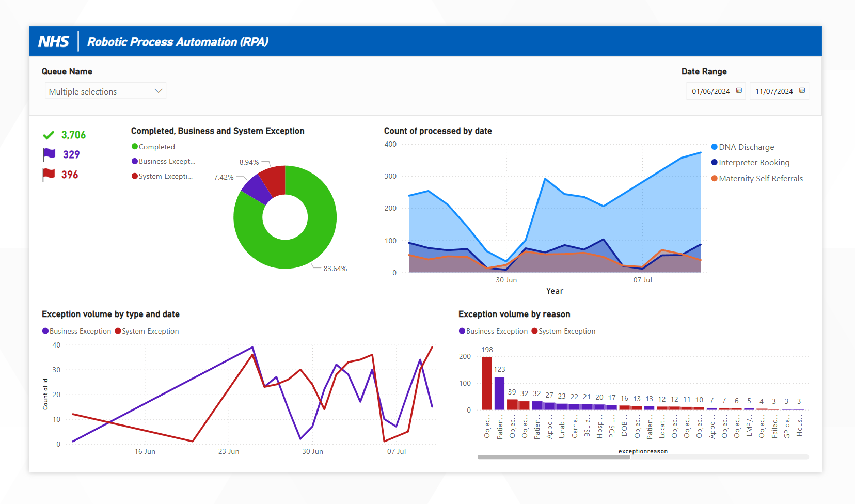855x504 pixels.
Task: Click the 'Exception volume by reason' title
Action: (514, 314)
